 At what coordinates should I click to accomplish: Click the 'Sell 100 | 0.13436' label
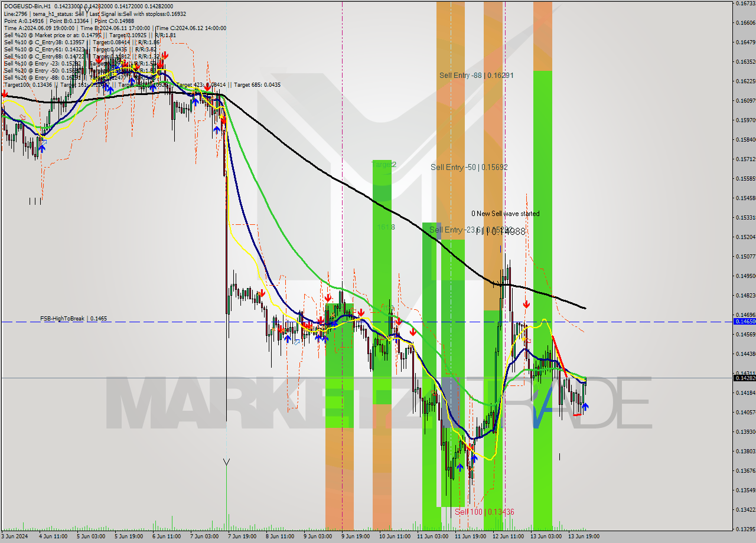pyautogui.click(x=484, y=512)
